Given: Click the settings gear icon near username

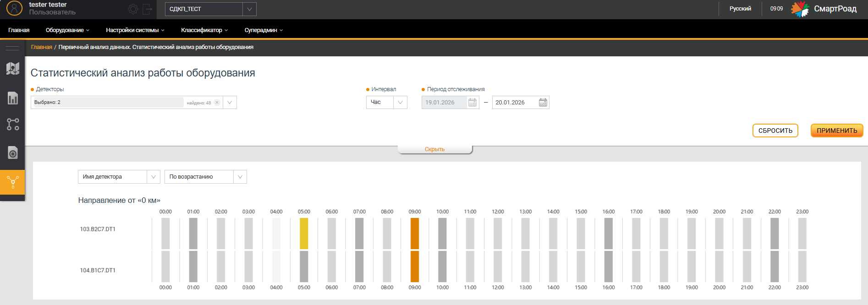Looking at the screenshot, I should [x=133, y=9].
